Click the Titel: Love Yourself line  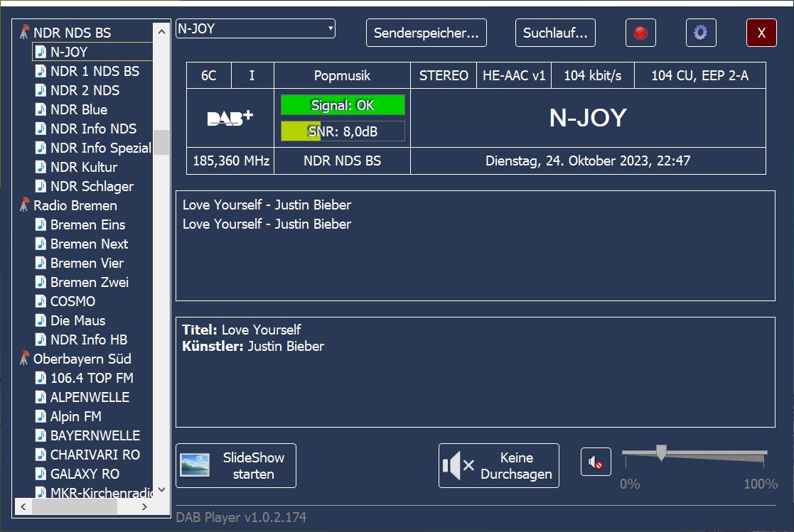click(x=242, y=330)
